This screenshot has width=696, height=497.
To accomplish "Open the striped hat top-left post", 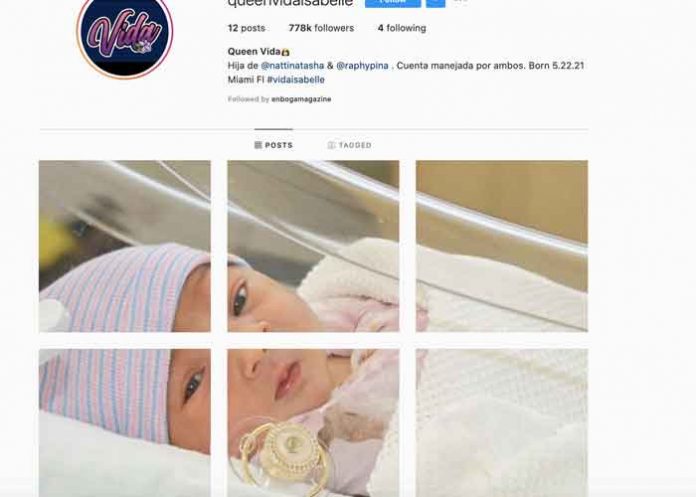I will coord(125,246).
